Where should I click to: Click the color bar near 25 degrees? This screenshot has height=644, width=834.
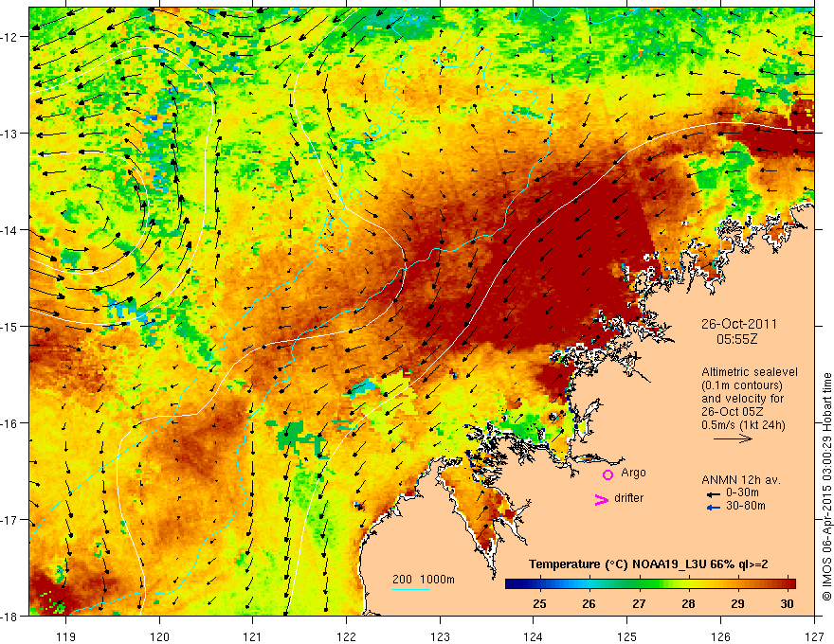540,584
